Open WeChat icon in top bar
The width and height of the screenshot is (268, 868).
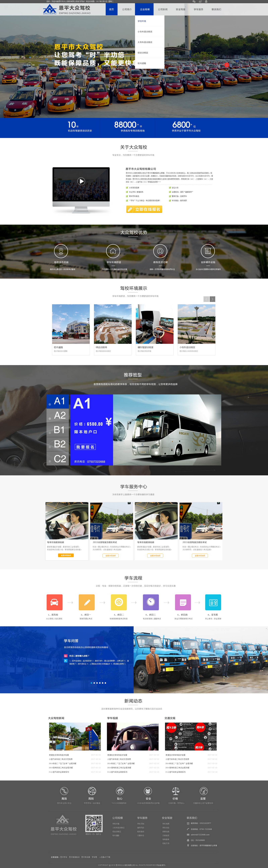pyautogui.click(x=194, y=1)
